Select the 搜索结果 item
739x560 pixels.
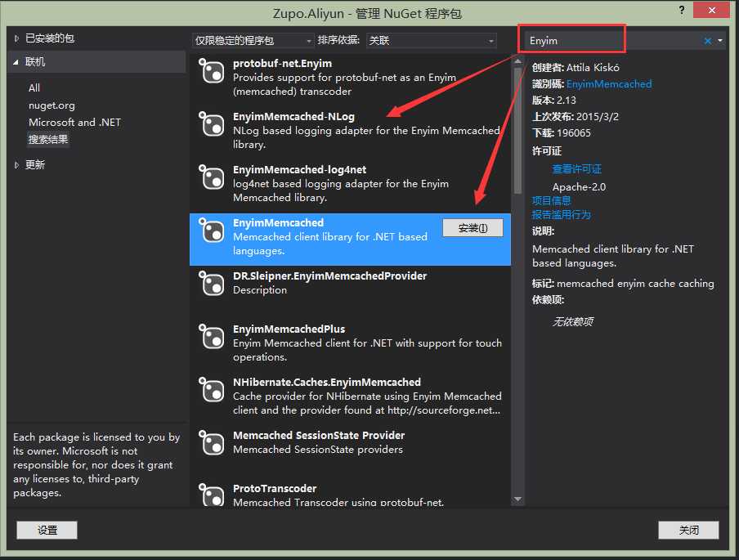48,140
